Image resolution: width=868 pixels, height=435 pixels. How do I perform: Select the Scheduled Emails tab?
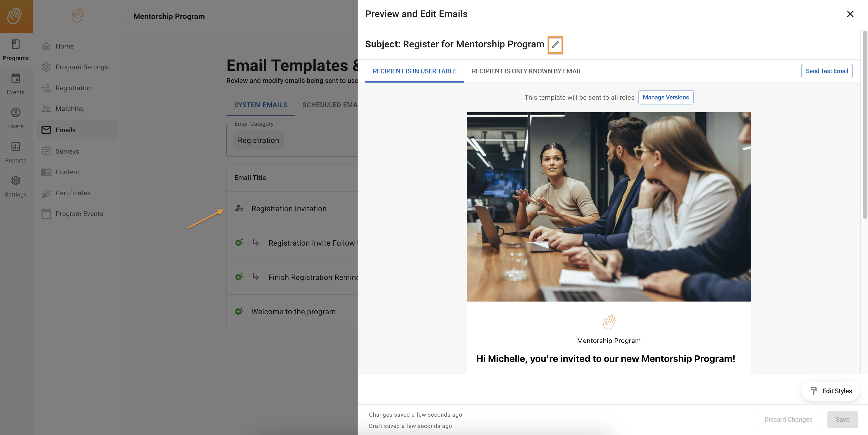pyautogui.click(x=329, y=105)
